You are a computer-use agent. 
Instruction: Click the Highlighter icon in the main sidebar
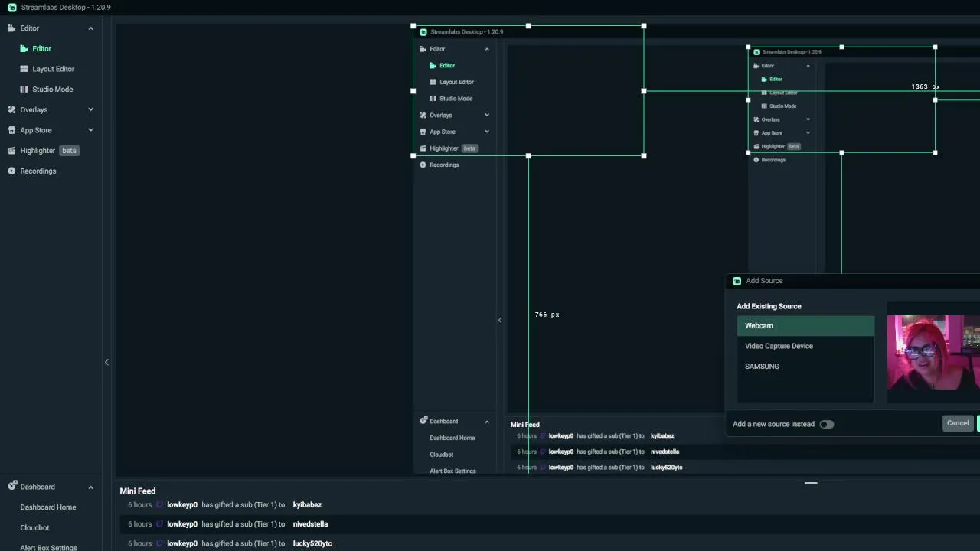(x=11, y=151)
